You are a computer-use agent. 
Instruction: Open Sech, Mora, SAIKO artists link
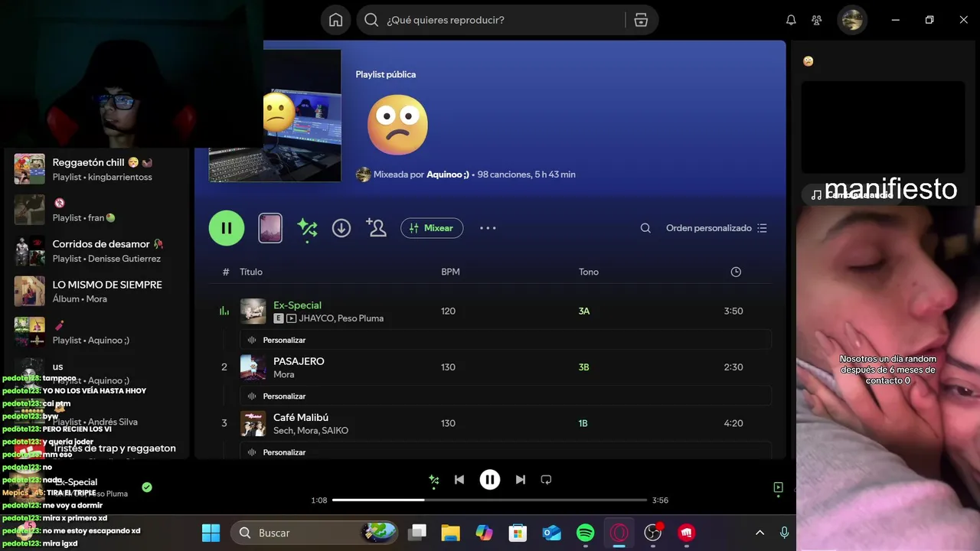click(x=311, y=431)
